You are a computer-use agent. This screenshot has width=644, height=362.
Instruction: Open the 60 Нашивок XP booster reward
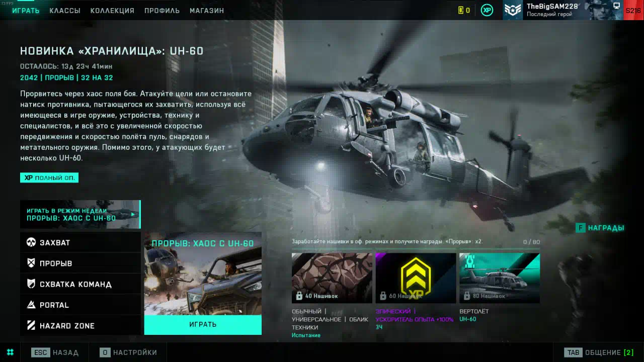point(416,278)
